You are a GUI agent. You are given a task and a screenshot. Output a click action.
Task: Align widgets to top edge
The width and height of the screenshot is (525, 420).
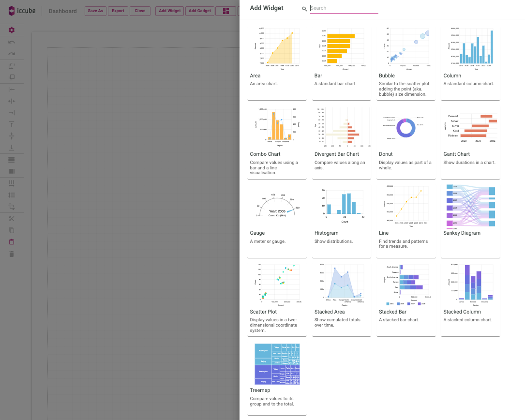point(12,124)
